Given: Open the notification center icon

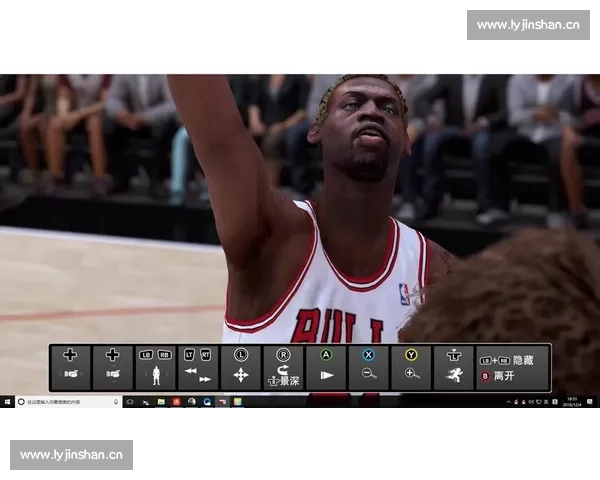Looking at the screenshot, I should pos(590,402).
